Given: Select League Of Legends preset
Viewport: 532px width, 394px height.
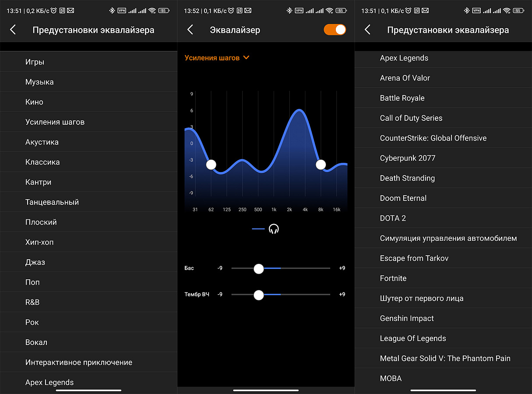Looking at the screenshot, I should pyautogui.click(x=443, y=338).
